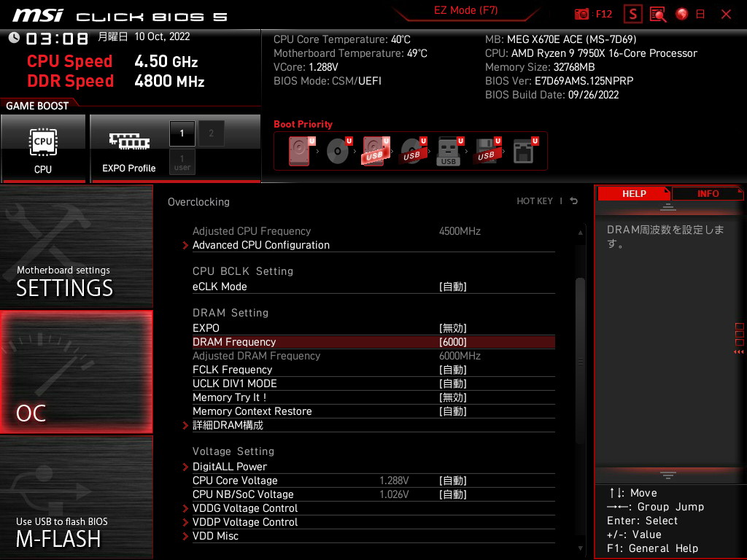Image resolution: width=747 pixels, height=560 pixels.
Task: Open the Favorites S icon in the top bar
Action: 633,15
